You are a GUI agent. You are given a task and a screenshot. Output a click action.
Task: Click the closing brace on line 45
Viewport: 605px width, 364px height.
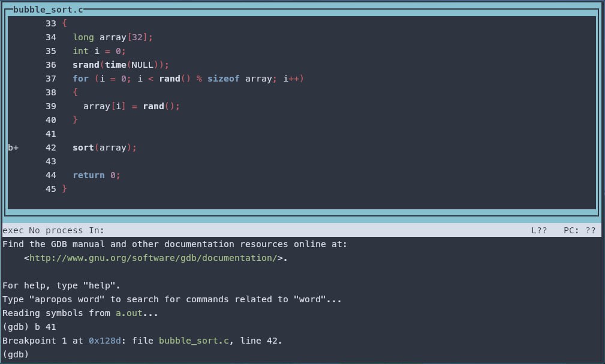64,189
